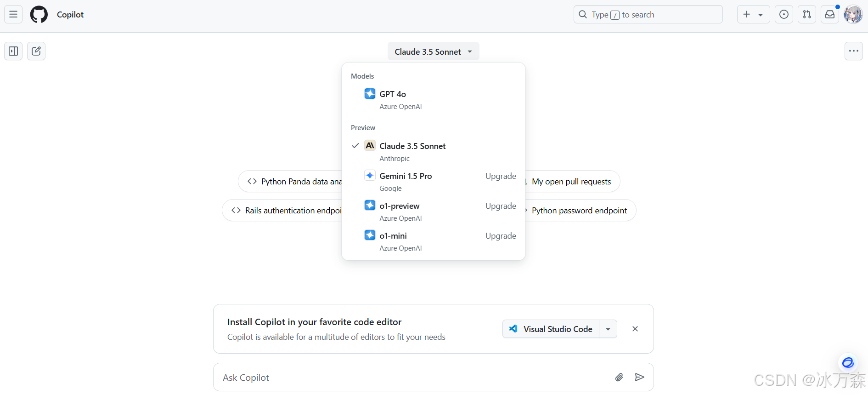Screen dimensions: 868x395
Task: Choose the Python password endpoint suggestion
Action: point(580,211)
